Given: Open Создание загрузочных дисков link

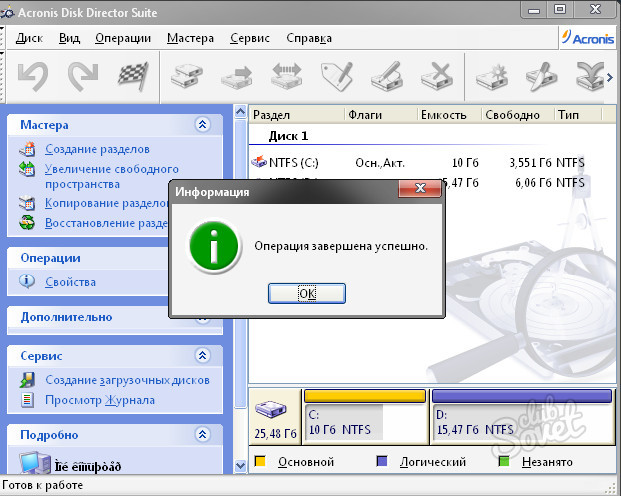Looking at the screenshot, I should click(x=128, y=380).
